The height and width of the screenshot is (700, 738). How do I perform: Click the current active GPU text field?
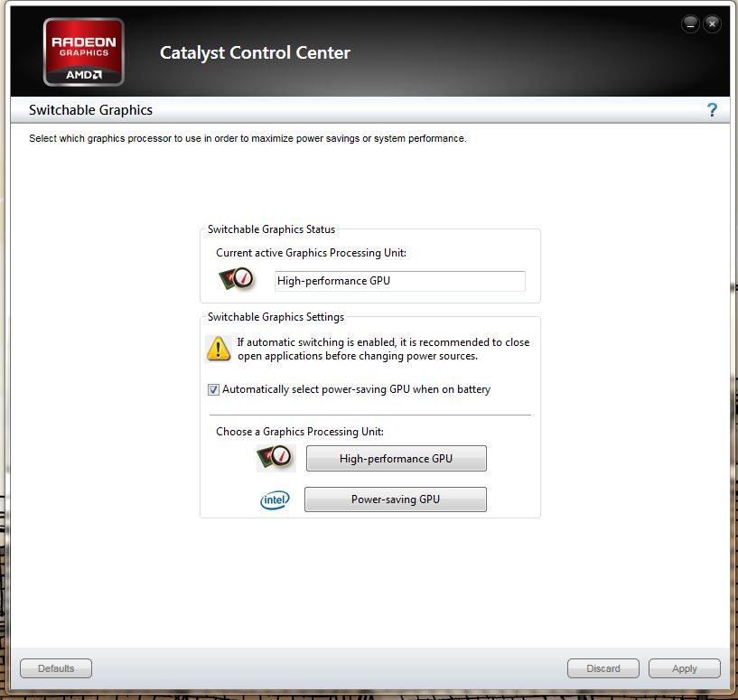tap(400, 281)
